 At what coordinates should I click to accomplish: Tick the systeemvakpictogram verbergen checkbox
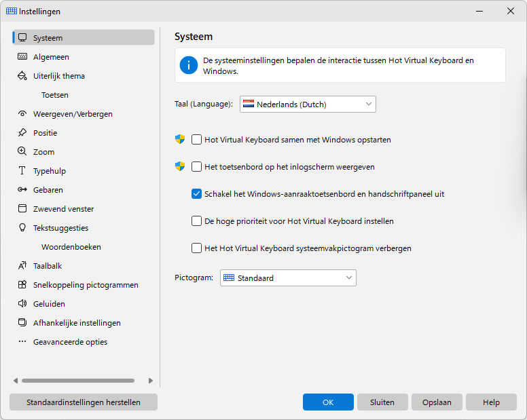point(196,248)
